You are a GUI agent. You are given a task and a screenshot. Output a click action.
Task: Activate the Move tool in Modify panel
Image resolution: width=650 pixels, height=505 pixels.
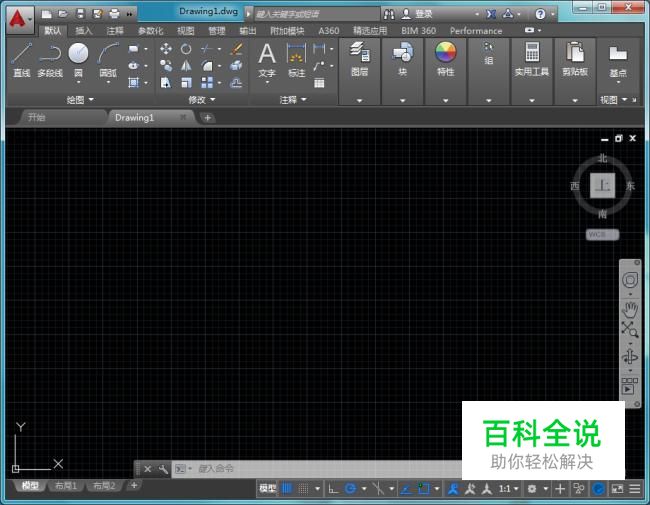tap(166, 48)
